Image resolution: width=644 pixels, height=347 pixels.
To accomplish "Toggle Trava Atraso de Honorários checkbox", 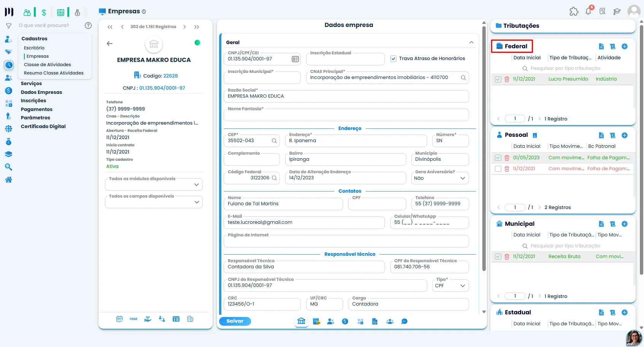I will (393, 59).
